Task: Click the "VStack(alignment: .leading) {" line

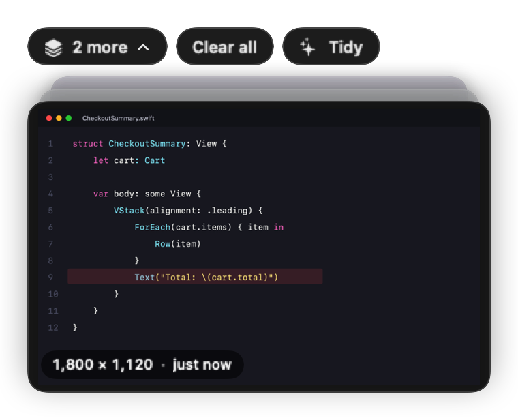Action: [188, 211]
